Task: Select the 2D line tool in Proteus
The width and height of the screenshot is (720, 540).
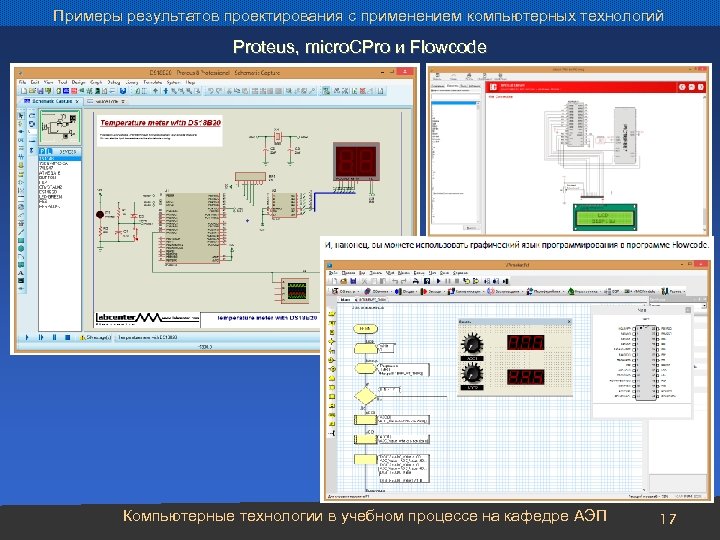Action: (21, 232)
